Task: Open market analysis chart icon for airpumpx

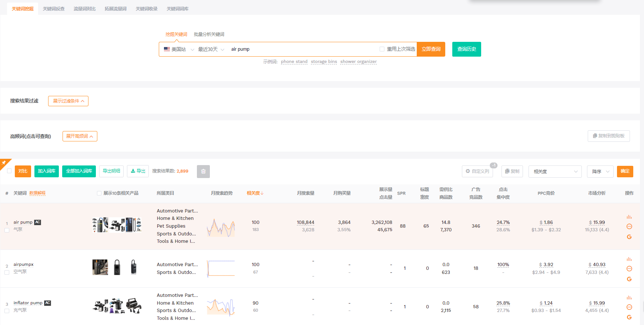Action: 629,259
